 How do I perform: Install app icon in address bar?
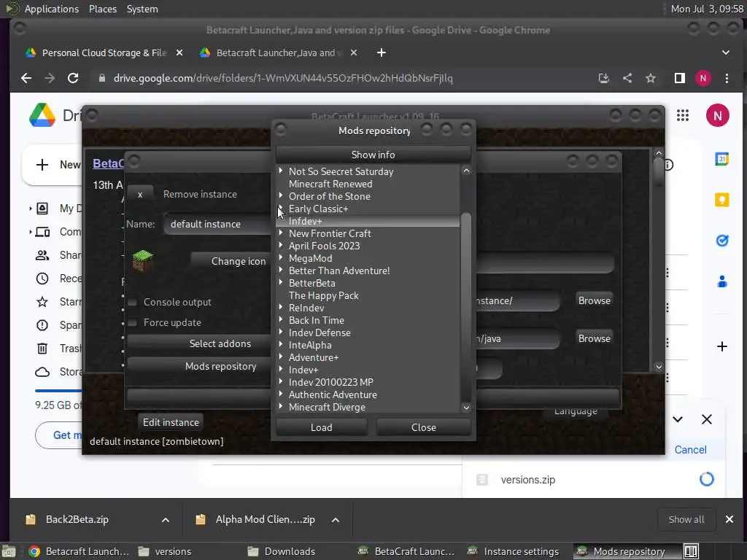point(604,78)
